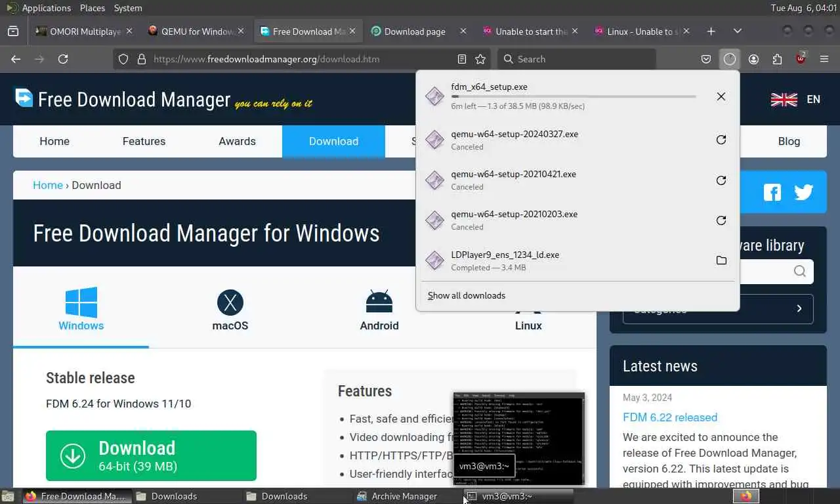Image resolution: width=840 pixels, height=504 pixels.
Task: Open the Places menu
Action: [93, 8]
